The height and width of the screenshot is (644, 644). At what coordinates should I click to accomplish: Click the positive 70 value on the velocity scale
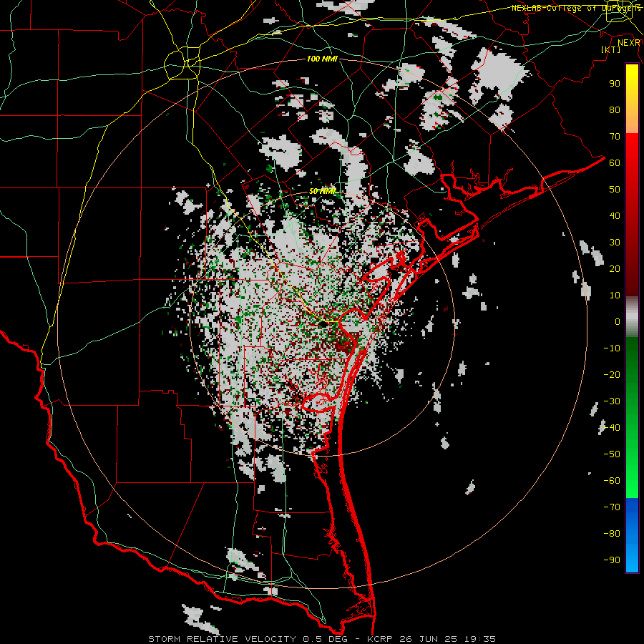[615, 137]
